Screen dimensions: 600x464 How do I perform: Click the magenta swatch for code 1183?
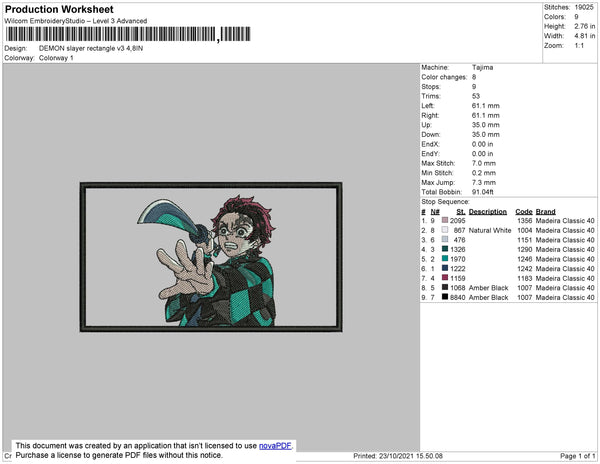(445, 278)
